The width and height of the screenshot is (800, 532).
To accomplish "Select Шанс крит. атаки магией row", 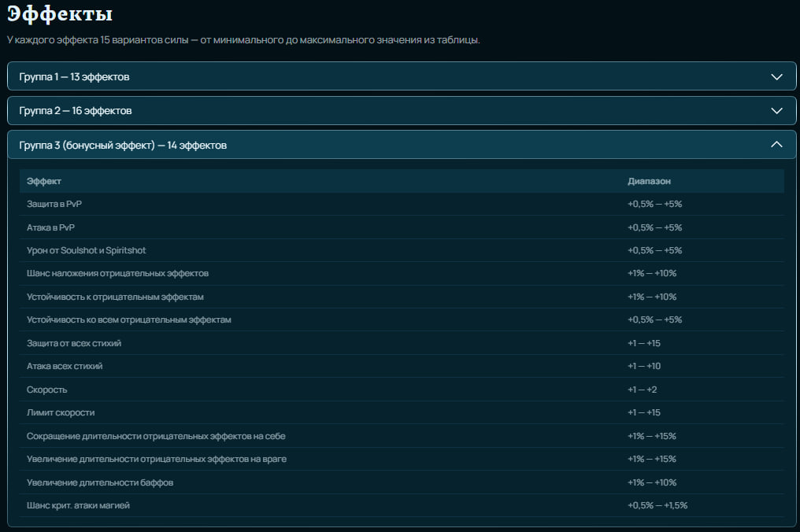I will pyautogui.click(x=402, y=505).
